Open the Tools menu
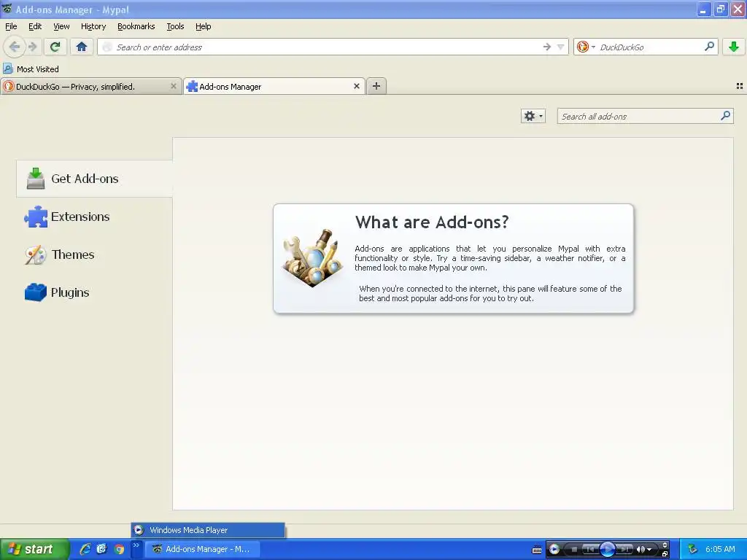Screen dimensions: 747x560 tap(175, 26)
